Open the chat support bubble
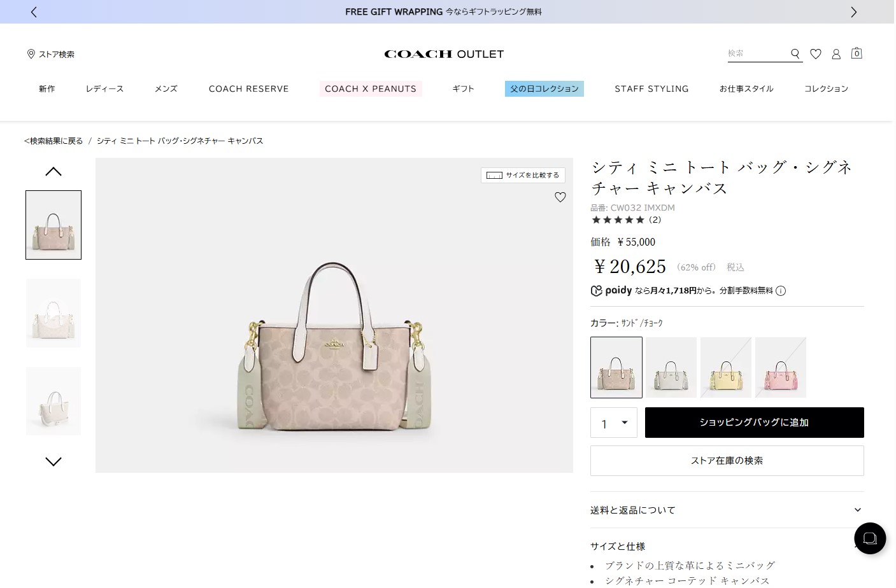 pyautogui.click(x=870, y=538)
